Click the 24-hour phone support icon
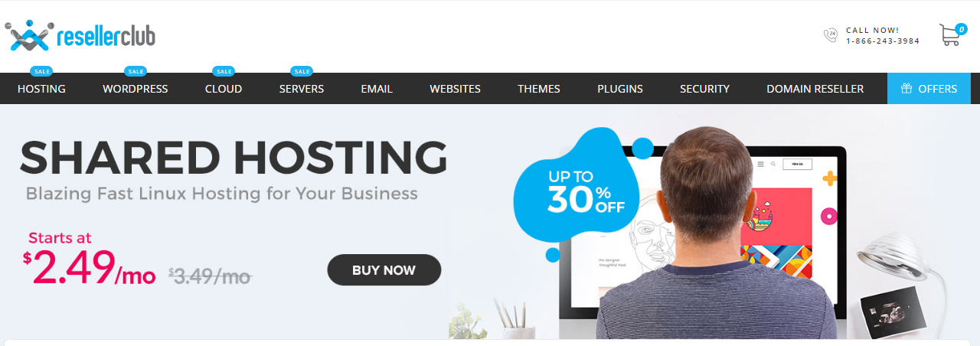980x346 pixels. tap(831, 35)
